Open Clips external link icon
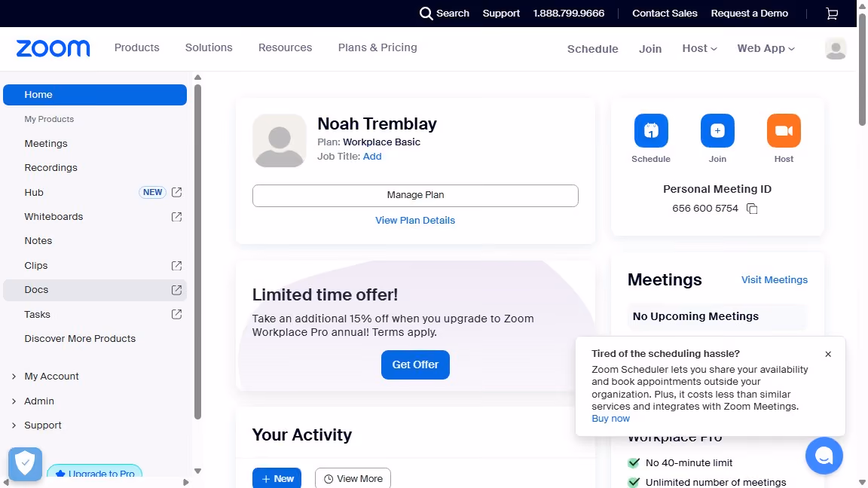Viewport: 868px width, 488px height. click(x=176, y=266)
